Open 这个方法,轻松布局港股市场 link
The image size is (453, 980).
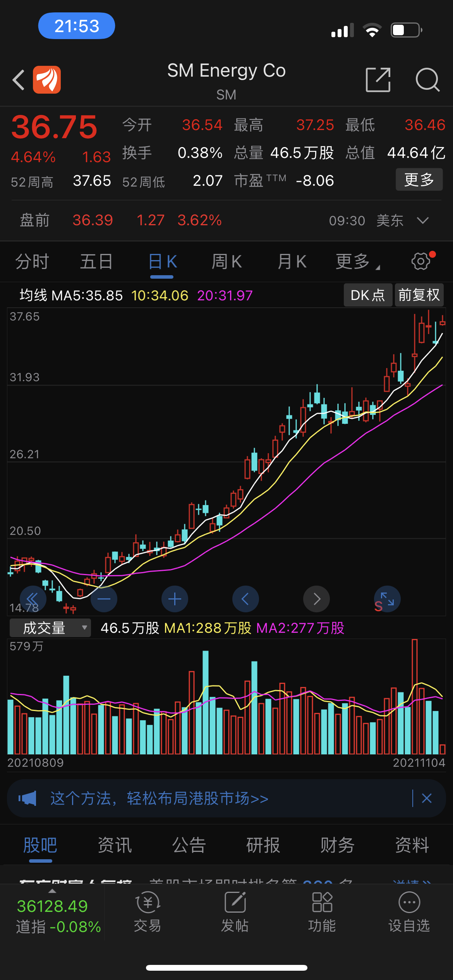[159, 798]
